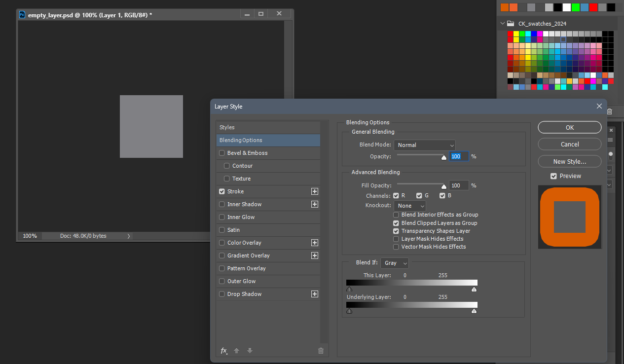Open the Blend If Gray dropdown
The width and height of the screenshot is (624, 364).
[x=394, y=263]
